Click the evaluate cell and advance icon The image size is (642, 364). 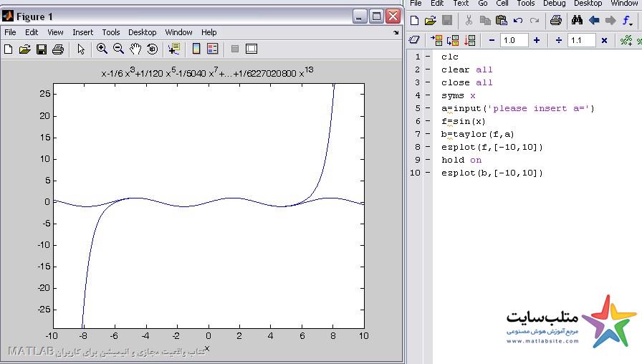453,40
